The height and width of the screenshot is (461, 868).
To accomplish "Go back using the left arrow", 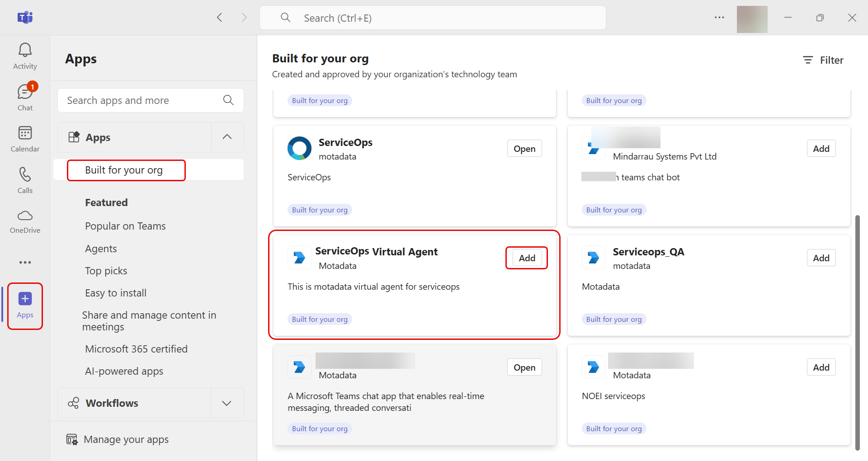I will click(x=220, y=18).
